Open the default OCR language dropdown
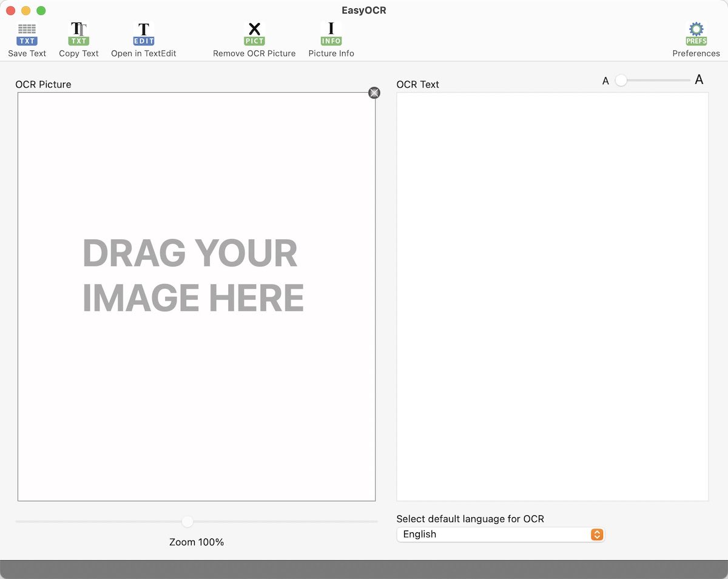Image resolution: width=728 pixels, height=579 pixels. coord(500,535)
